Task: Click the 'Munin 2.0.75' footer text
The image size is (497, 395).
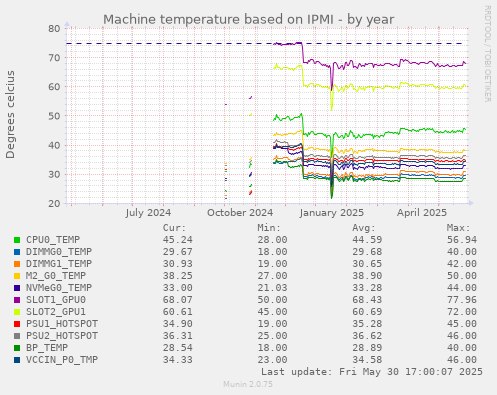Action: [x=248, y=384]
